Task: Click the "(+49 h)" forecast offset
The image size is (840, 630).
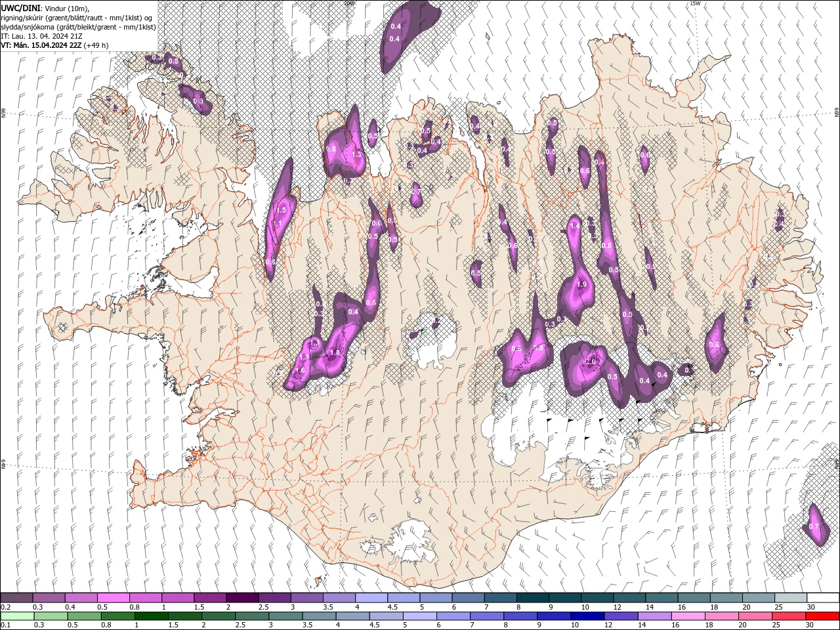Action: pos(94,45)
